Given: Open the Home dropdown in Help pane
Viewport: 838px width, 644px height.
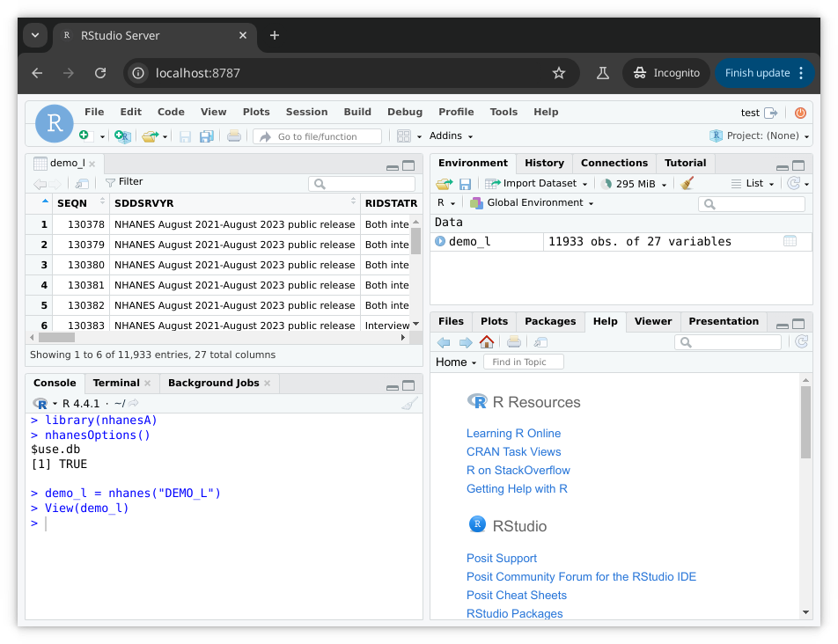Looking at the screenshot, I should [x=456, y=362].
